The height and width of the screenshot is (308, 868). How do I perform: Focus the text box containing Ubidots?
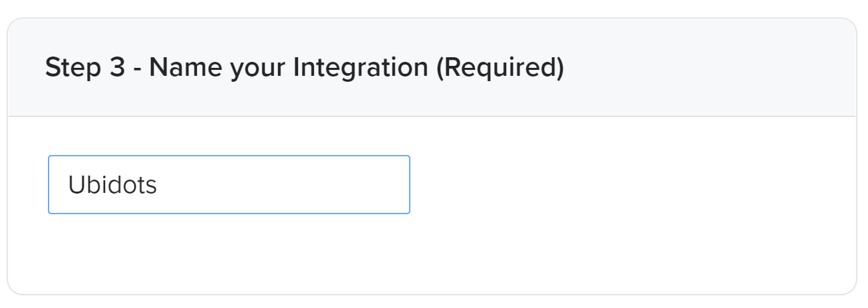(x=229, y=184)
